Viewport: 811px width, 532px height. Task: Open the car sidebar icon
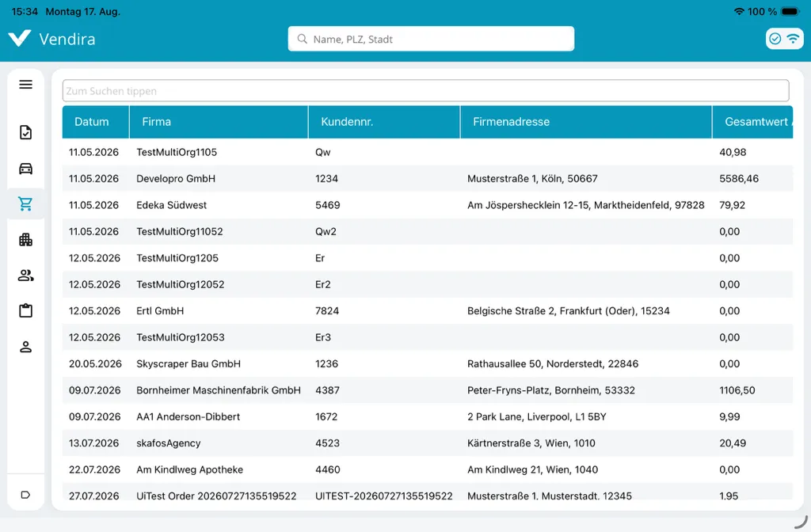click(x=25, y=169)
